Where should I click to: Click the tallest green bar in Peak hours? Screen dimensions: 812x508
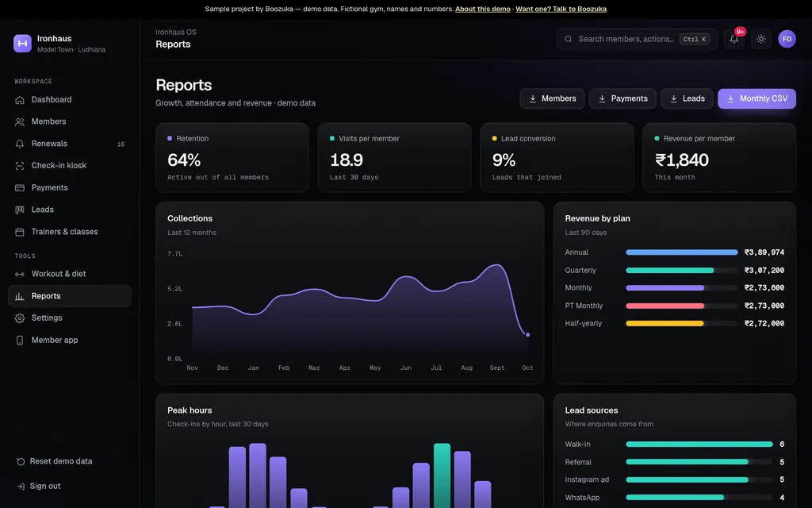[x=442, y=475]
